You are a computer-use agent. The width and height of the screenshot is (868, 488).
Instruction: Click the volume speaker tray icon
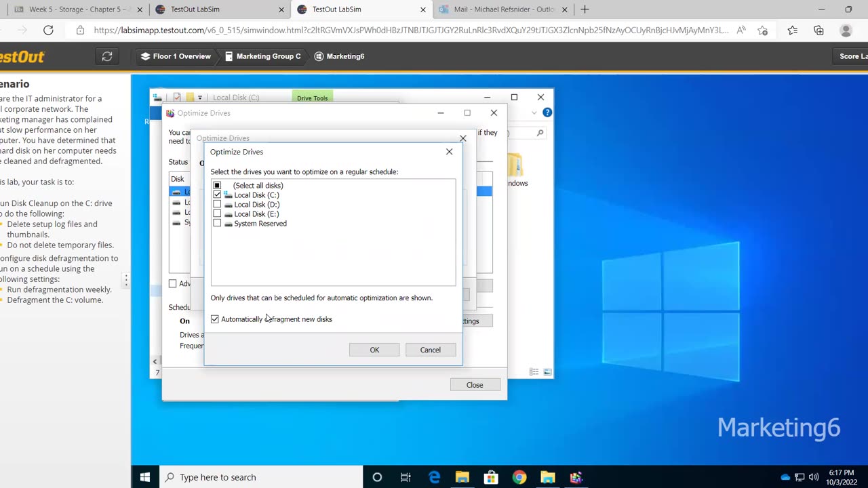(x=814, y=477)
